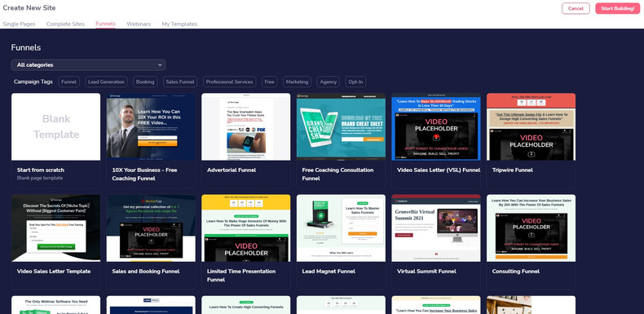This screenshot has width=644, height=314.
Task: Filter by Lead Generation tag
Action: pyautogui.click(x=106, y=82)
